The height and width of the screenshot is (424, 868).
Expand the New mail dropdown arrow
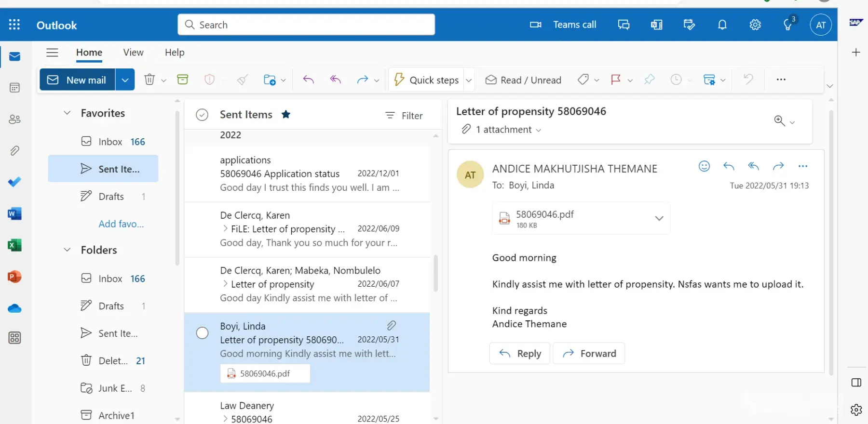coord(125,80)
